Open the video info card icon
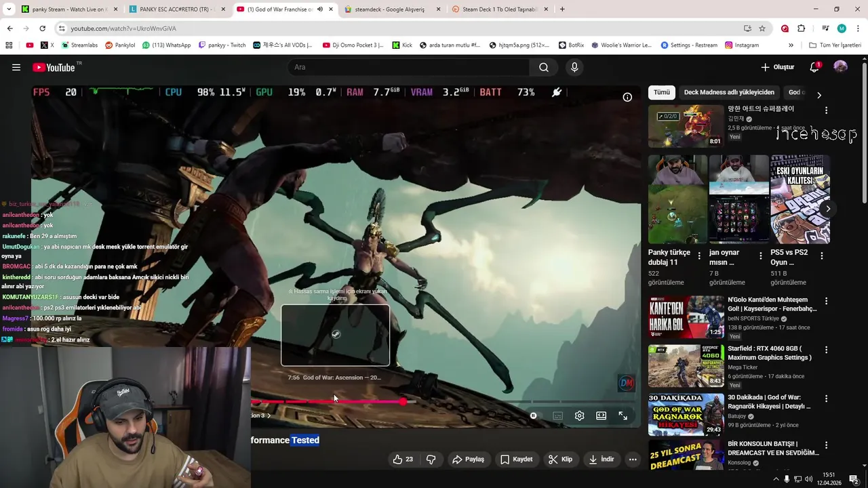Screen dimensions: 868x488 coord(627,97)
